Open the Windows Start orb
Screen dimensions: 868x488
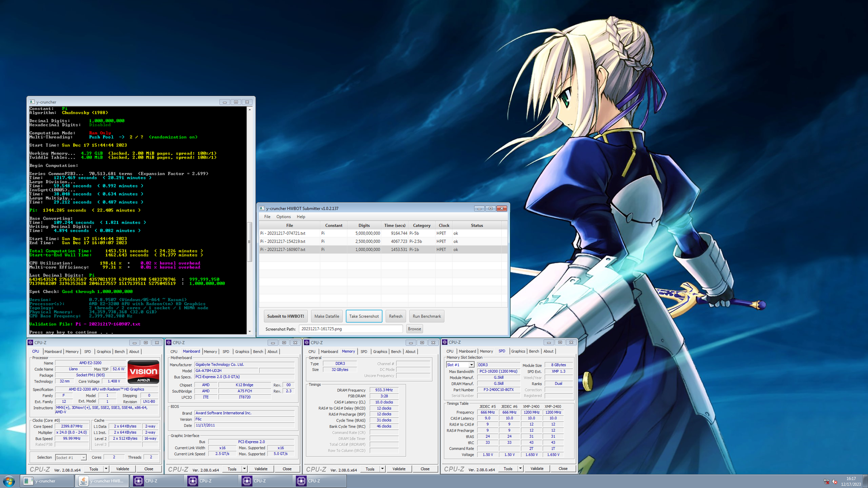pyautogui.click(x=9, y=481)
